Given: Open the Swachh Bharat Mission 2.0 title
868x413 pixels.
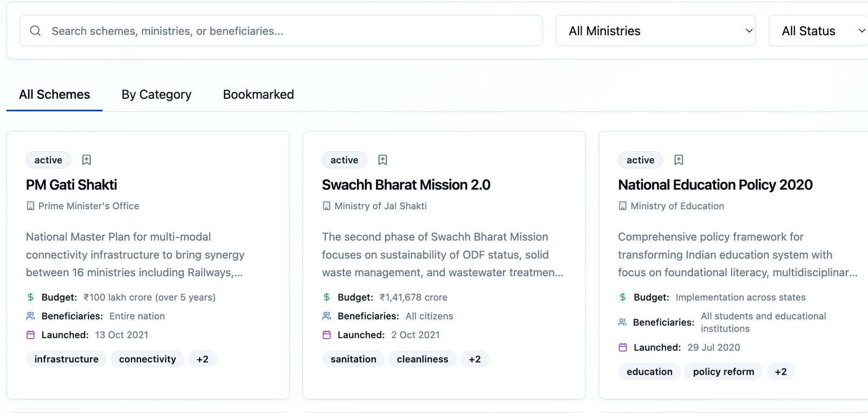Looking at the screenshot, I should pyautogui.click(x=406, y=185).
